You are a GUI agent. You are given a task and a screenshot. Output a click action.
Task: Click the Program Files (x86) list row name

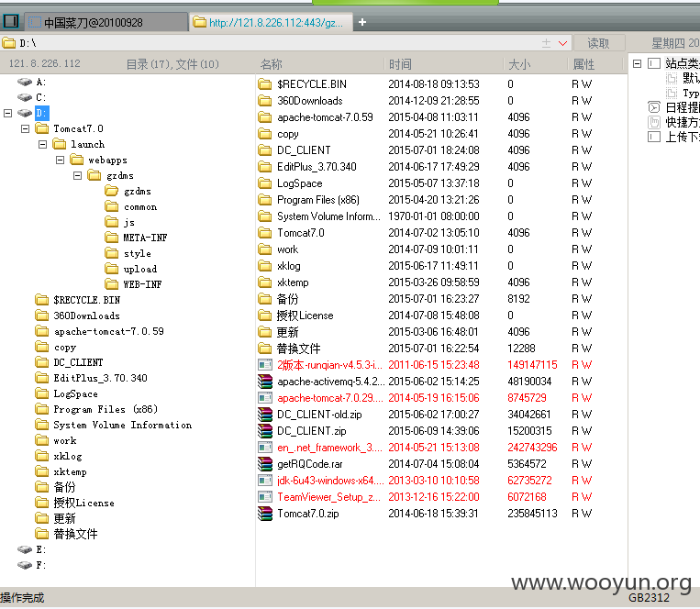pos(318,199)
